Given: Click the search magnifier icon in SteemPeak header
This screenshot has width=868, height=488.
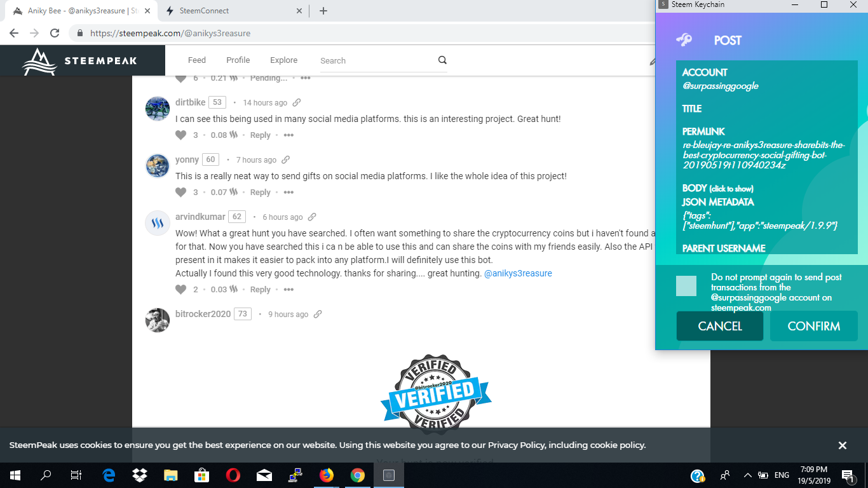Looking at the screenshot, I should pyautogui.click(x=442, y=60).
